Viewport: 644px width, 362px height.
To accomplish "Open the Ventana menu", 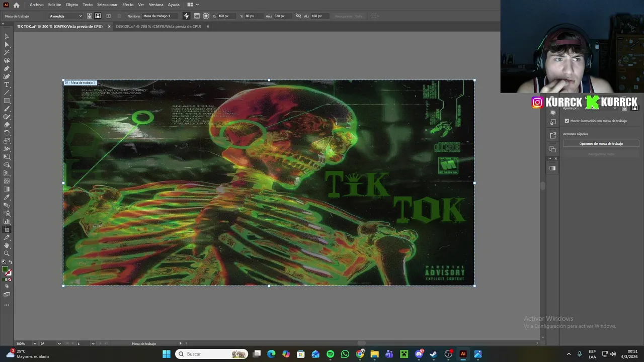I will [156, 5].
